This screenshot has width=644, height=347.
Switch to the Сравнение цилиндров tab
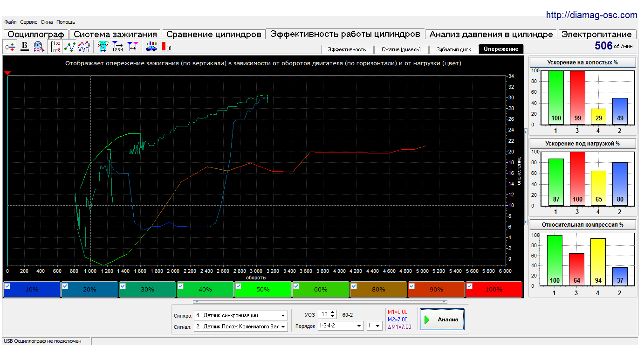click(213, 35)
